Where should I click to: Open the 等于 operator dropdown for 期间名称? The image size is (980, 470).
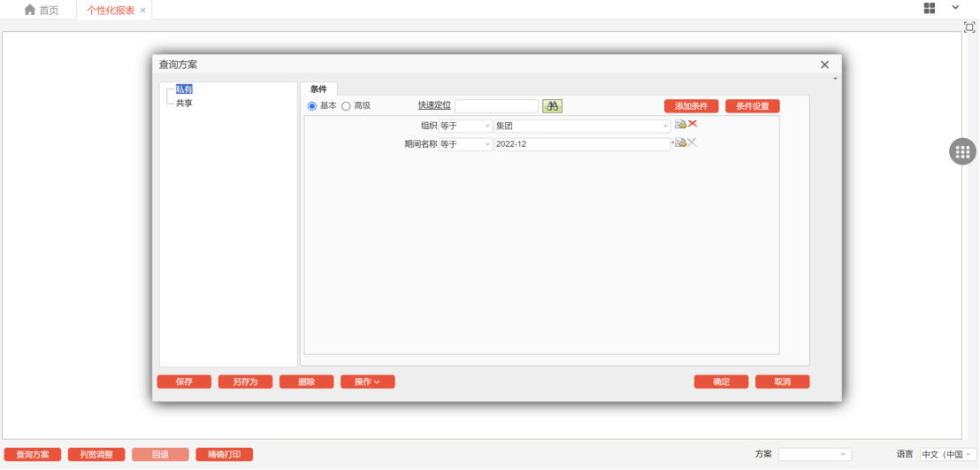465,144
